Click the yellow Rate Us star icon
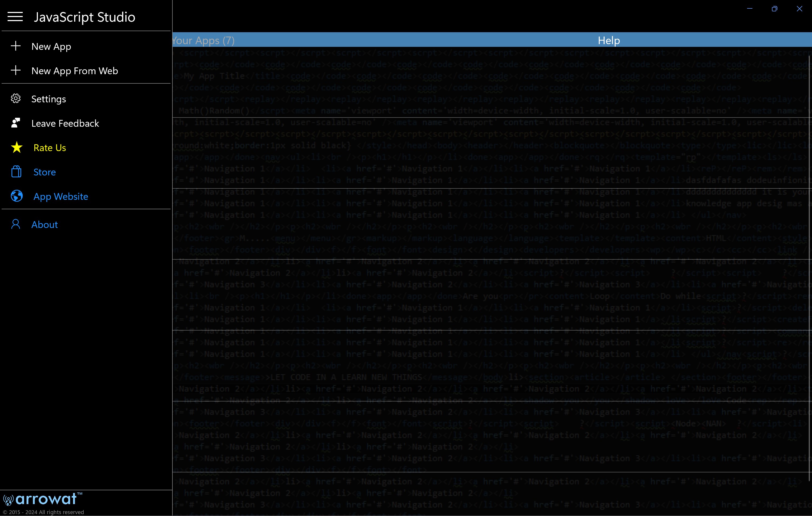Image resolution: width=812 pixels, height=516 pixels. point(17,147)
